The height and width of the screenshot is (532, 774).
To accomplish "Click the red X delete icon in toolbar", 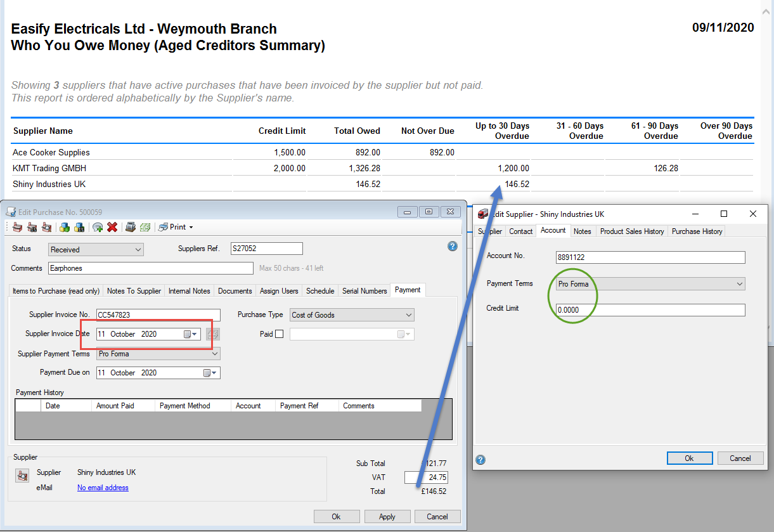I will tap(112, 227).
